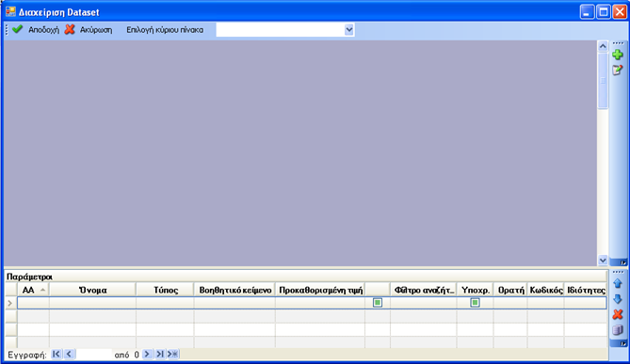Sort by the AA column header

coord(33,290)
